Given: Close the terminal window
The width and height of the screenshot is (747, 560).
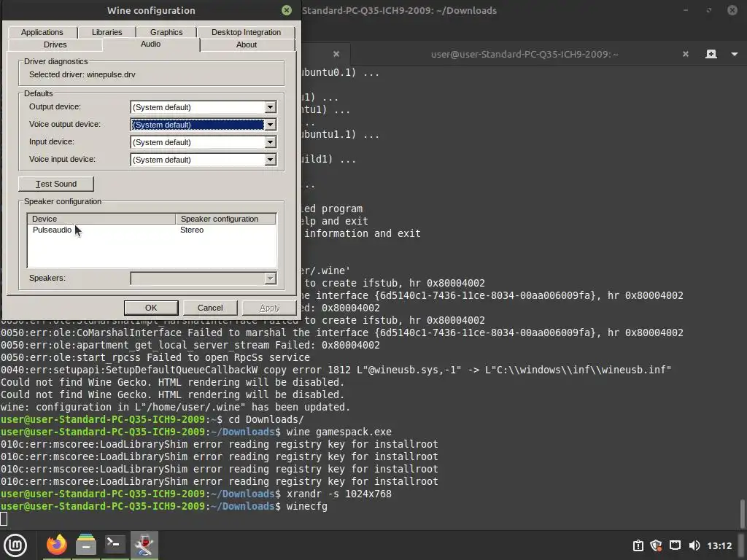Looking at the screenshot, I should (x=732, y=10).
